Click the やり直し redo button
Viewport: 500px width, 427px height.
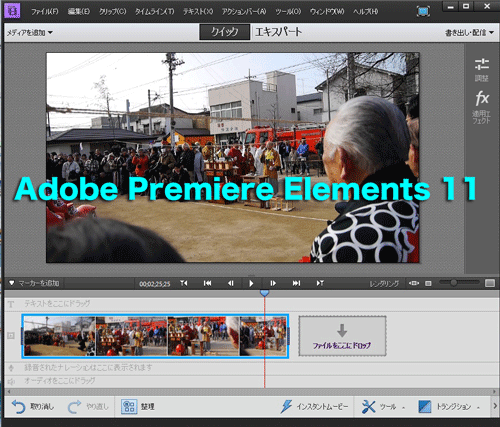[88, 407]
